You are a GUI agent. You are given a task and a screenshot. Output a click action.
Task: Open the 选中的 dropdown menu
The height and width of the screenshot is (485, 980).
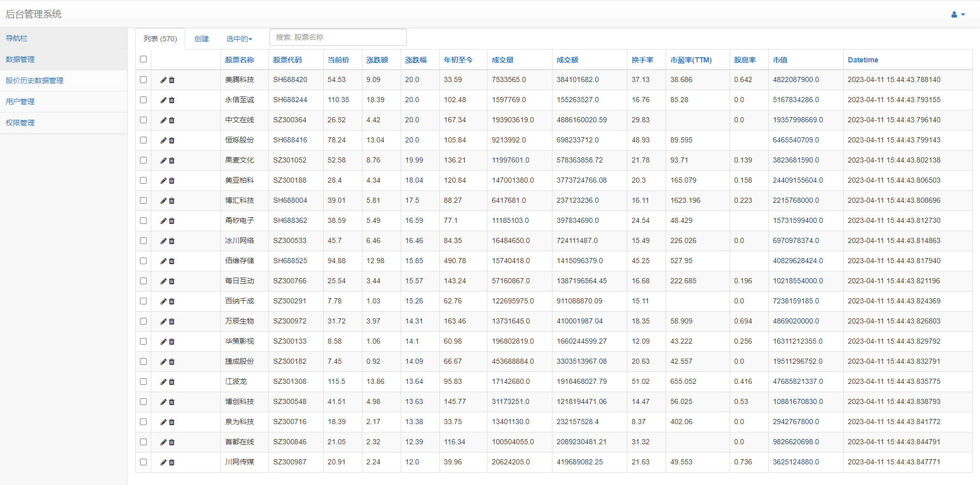pos(239,39)
